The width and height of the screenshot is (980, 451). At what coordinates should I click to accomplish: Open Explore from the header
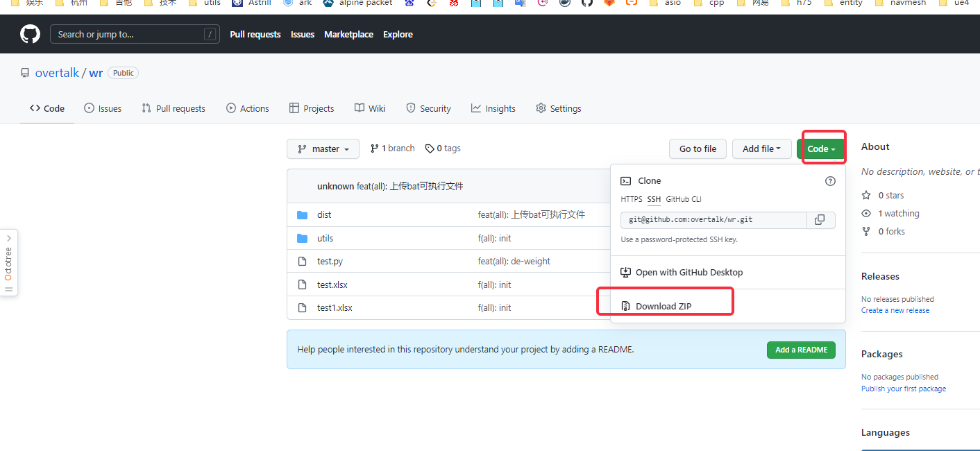[x=398, y=34]
